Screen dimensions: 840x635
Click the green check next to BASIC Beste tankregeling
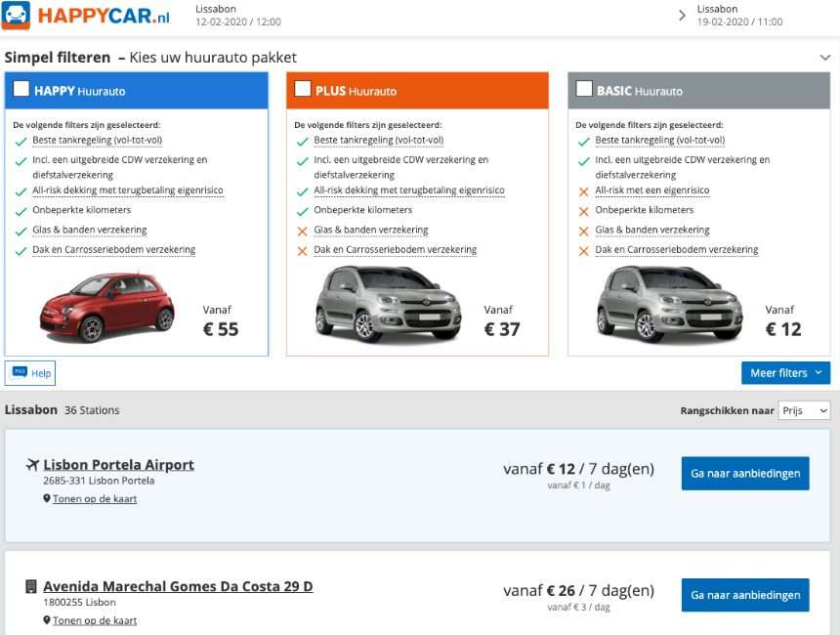pos(584,142)
